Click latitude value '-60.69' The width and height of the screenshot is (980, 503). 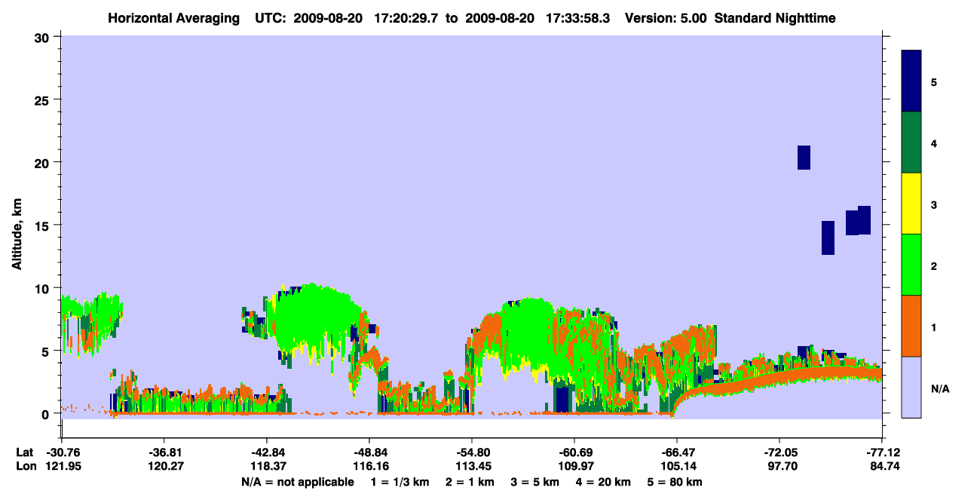tap(574, 452)
